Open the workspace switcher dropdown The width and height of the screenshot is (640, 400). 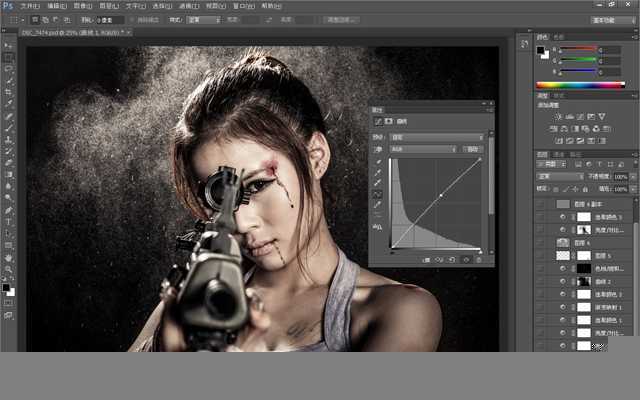(x=613, y=20)
